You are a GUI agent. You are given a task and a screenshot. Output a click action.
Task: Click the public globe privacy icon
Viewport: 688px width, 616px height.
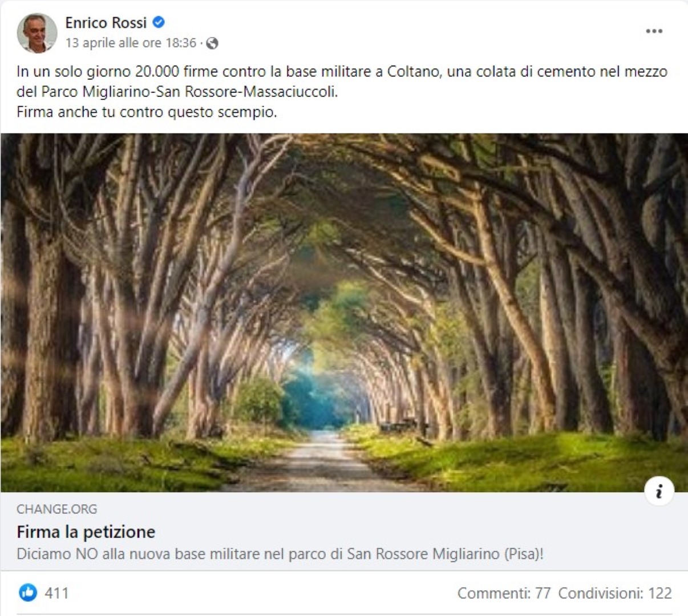click(x=212, y=43)
